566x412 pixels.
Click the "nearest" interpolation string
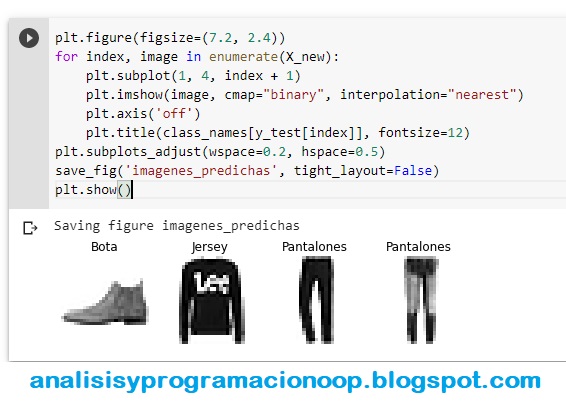(482, 95)
